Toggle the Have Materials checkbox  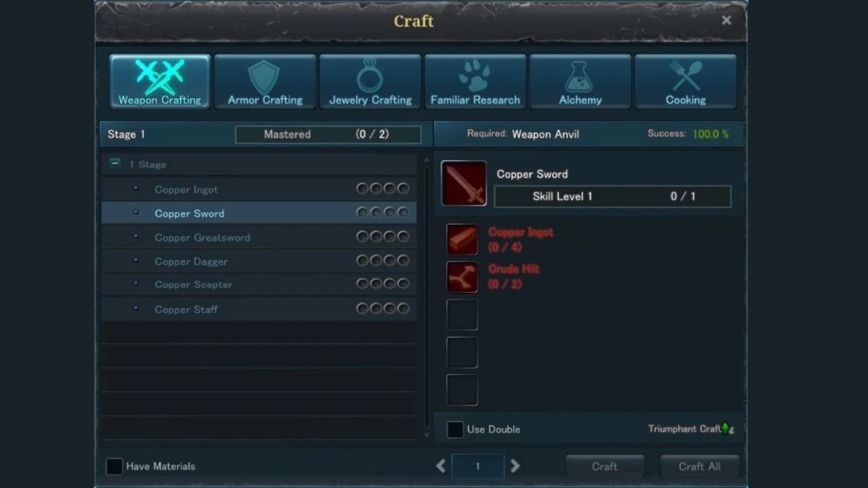(115, 466)
